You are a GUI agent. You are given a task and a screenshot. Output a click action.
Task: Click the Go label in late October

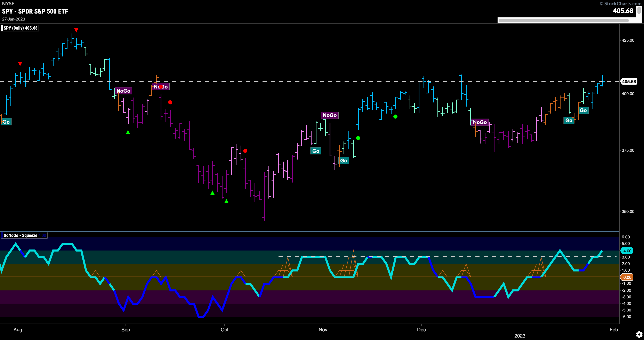[316, 151]
